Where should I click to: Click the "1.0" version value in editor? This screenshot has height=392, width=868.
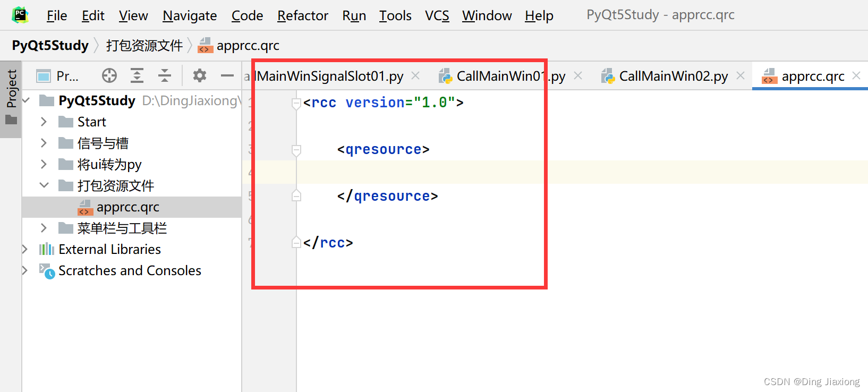point(435,103)
